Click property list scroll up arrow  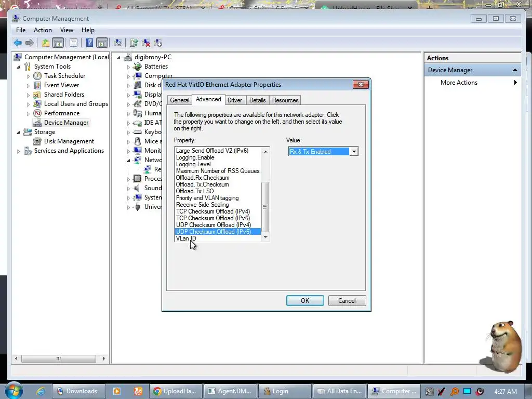point(265,151)
